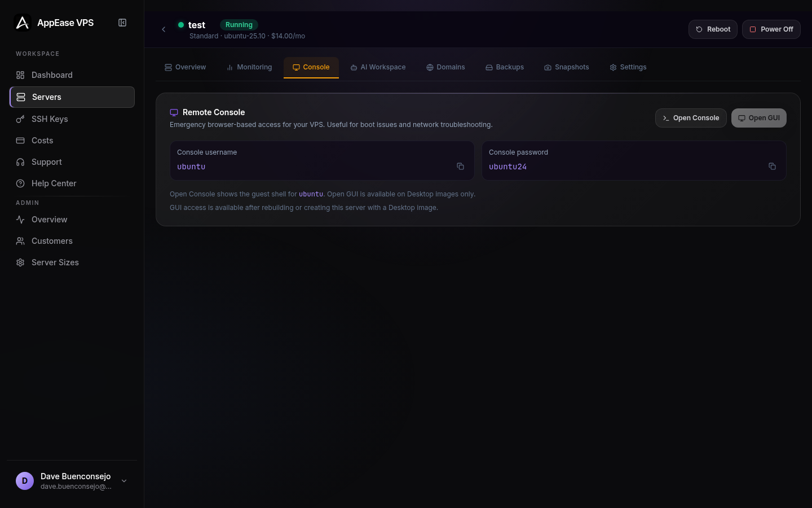Click the "Standard · ubuntu-25.10 · $14.00/mo" text
The width and height of the screenshot is (812, 508).
[247, 36]
